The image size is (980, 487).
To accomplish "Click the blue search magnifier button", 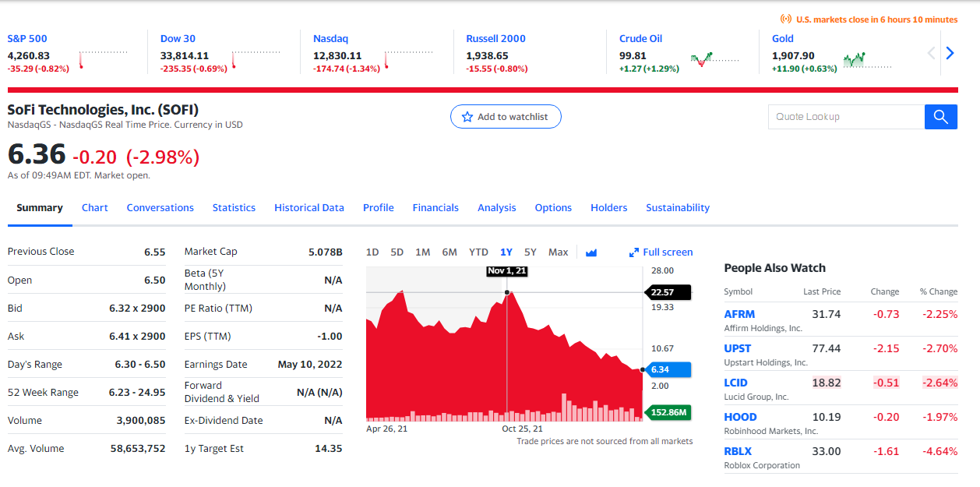I will click(940, 117).
